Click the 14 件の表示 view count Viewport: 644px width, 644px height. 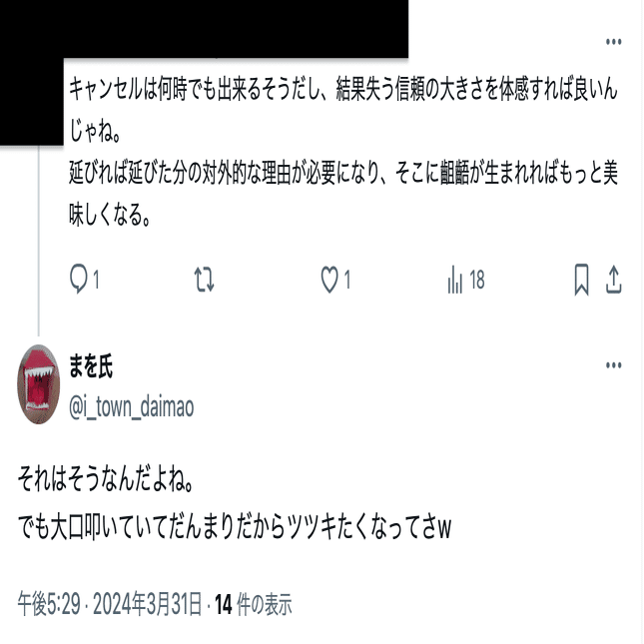[254, 604]
